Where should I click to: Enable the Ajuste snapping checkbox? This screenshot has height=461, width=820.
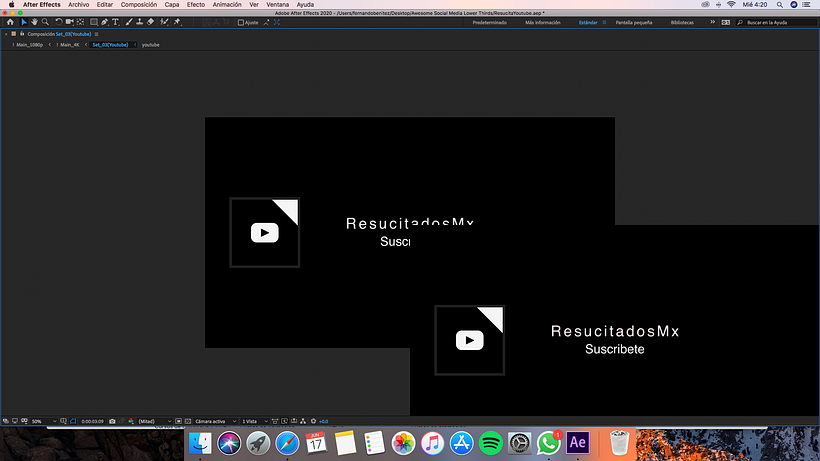coord(241,22)
